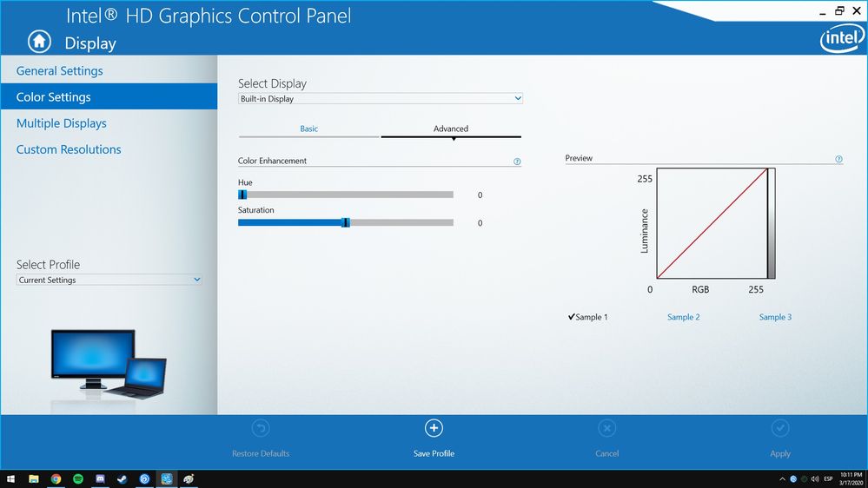The image size is (868, 488).
Task: Select preview Sample 1
Action: (587, 317)
